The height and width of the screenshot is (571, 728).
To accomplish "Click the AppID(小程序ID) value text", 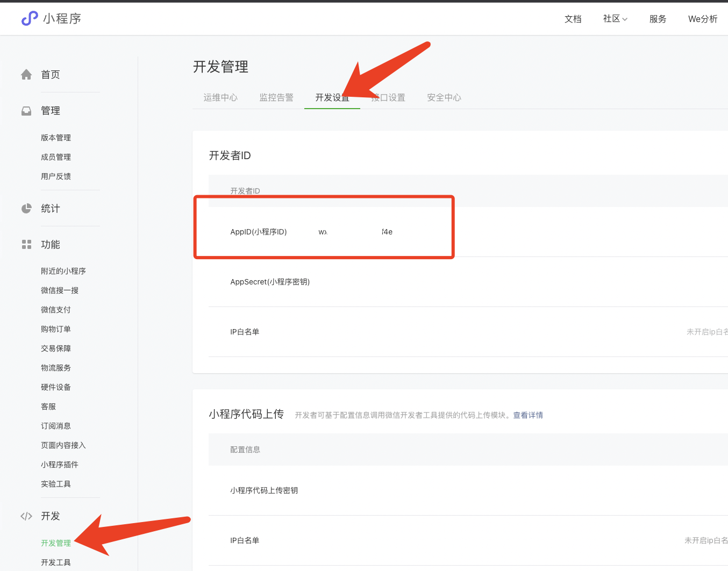I will click(355, 232).
